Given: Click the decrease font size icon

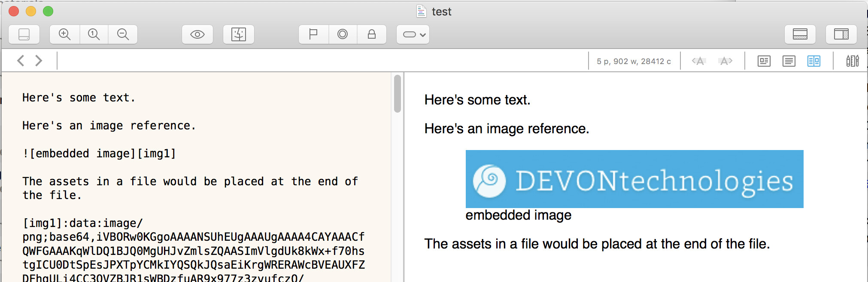Looking at the screenshot, I should 699,61.
